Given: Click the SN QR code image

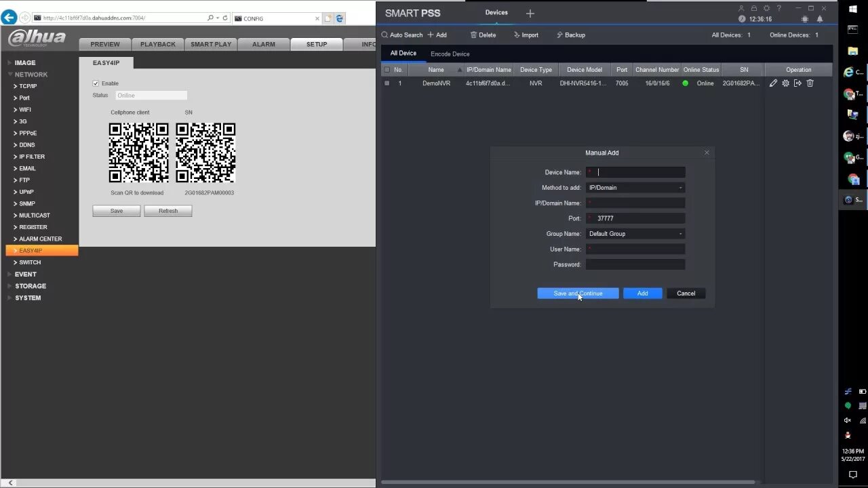Looking at the screenshot, I should tap(205, 152).
